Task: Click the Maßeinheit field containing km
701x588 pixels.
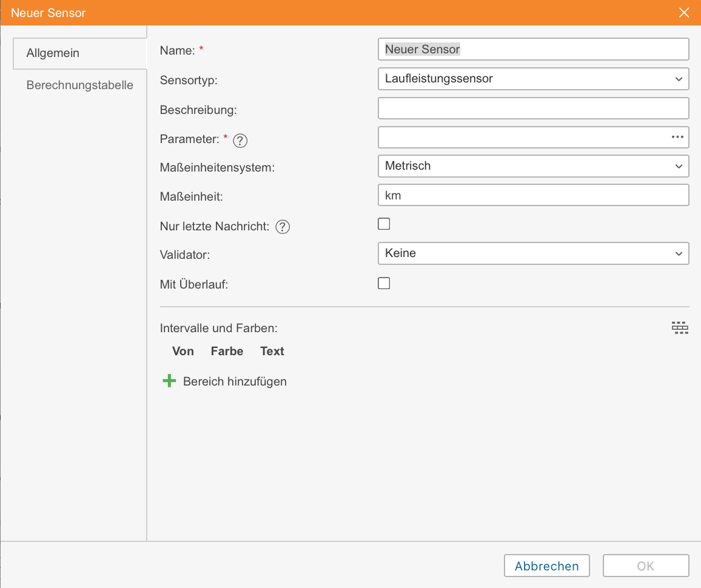Action: click(533, 195)
